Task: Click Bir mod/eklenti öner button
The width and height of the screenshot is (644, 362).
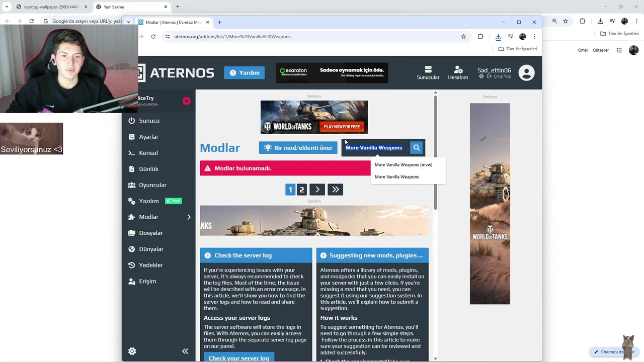Action: tap(298, 148)
